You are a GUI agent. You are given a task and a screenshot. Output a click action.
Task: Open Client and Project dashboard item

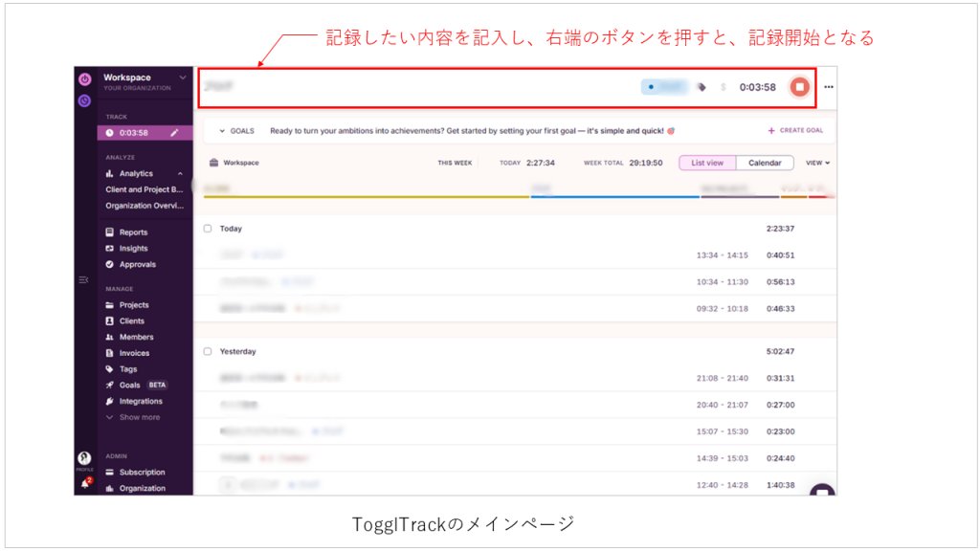coord(145,189)
